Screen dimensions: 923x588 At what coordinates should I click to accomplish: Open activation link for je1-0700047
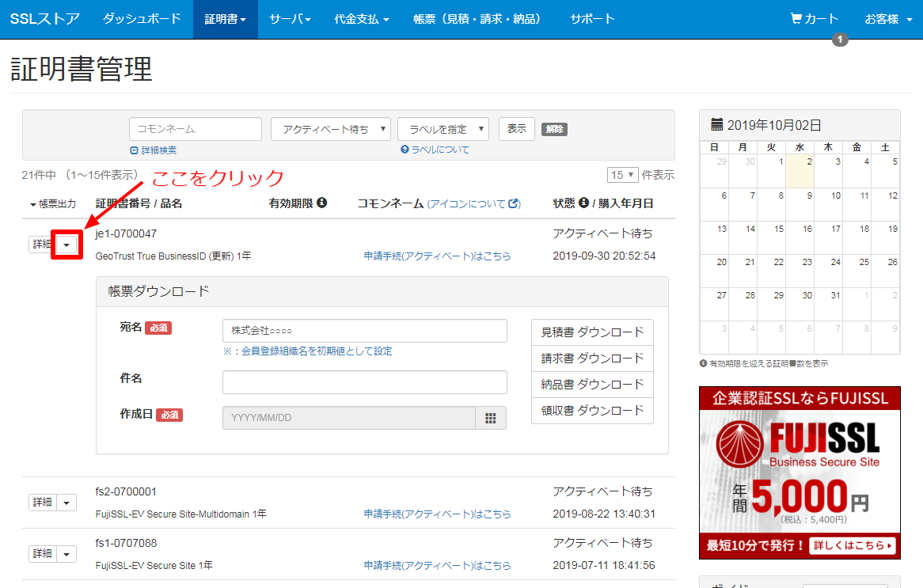(x=438, y=256)
